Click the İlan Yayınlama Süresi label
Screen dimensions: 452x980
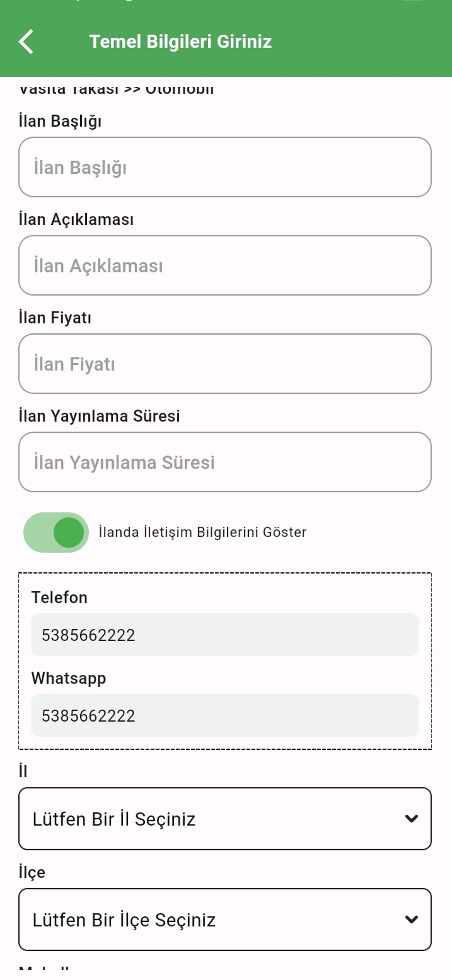tap(99, 416)
